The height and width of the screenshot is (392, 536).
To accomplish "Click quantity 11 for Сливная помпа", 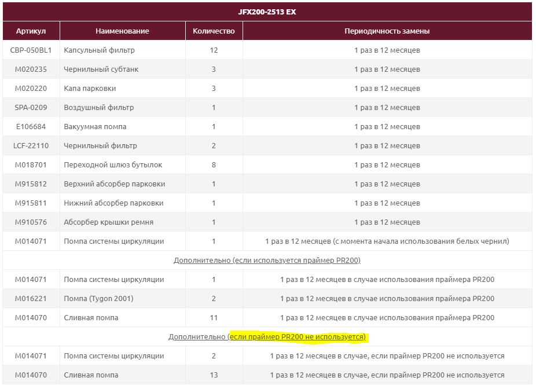I will pyautogui.click(x=214, y=318).
